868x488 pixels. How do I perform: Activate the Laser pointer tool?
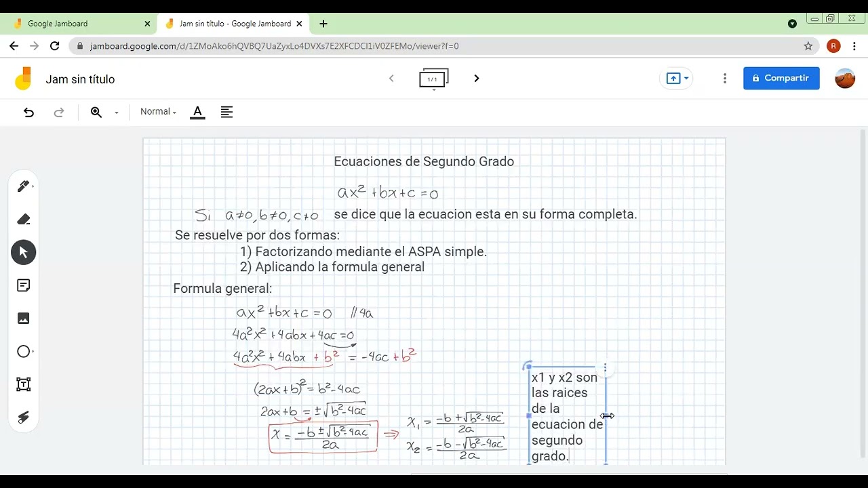pyautogui.click(x=24, y=418)
